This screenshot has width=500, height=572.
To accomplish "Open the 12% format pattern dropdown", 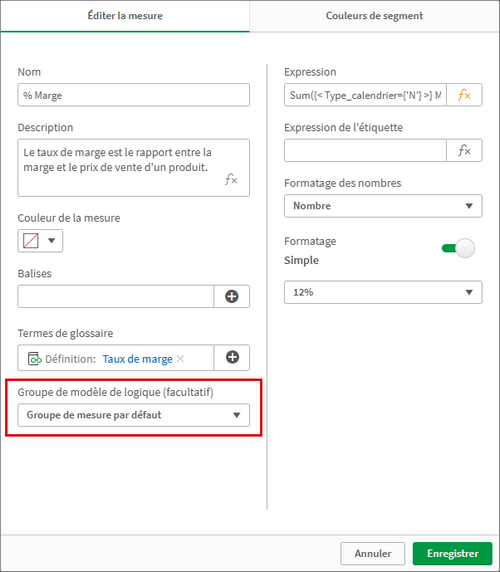I will point(383,292).
